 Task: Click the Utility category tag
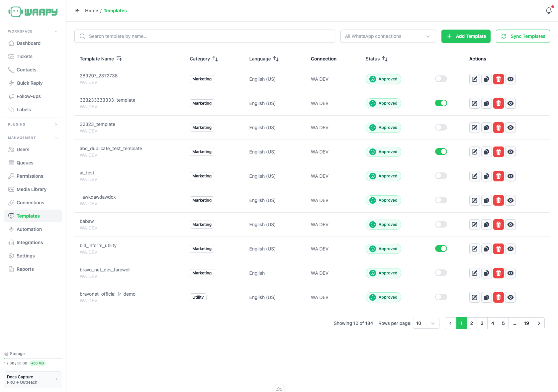click(x=198, y=297)
